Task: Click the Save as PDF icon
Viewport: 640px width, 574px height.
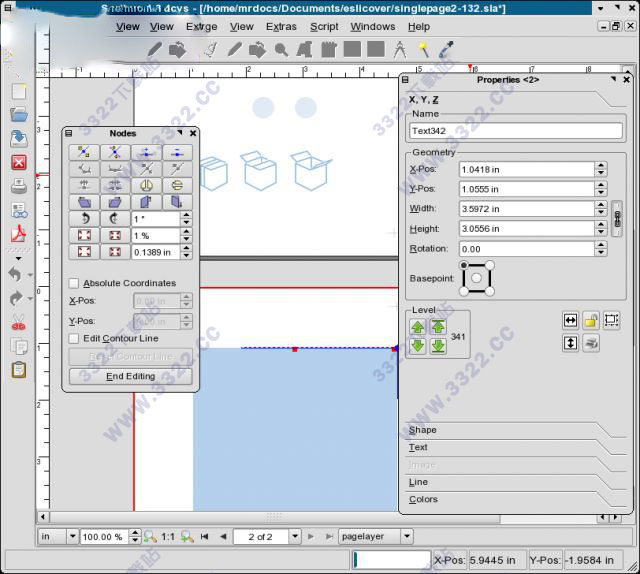Action: tap(18, 234)
